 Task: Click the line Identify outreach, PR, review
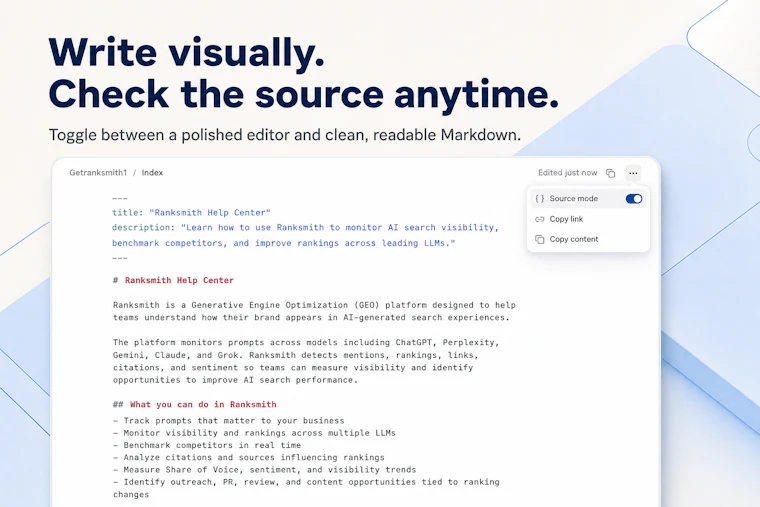click(306, 488)
